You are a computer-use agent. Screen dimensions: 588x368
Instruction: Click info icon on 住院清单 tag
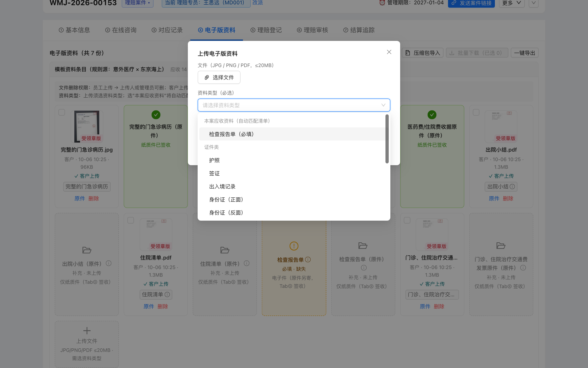(167, 294)
